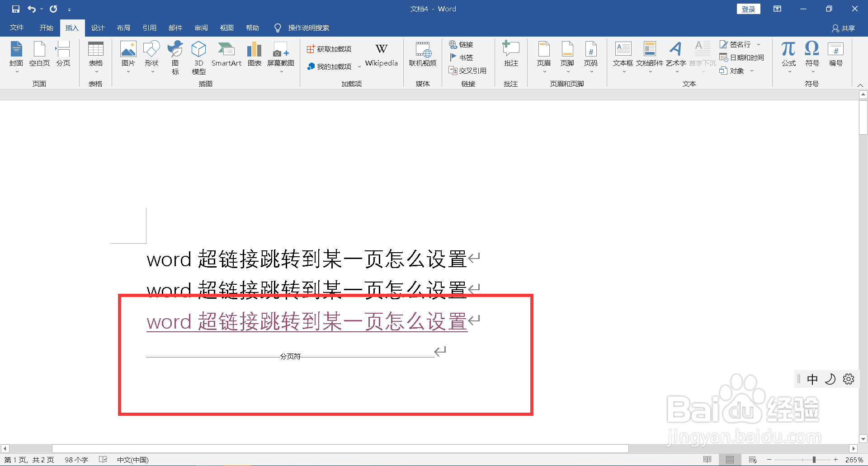The height and width of the screenshot is (466, 868).
Task: Open the Help (帮助) tab
Action: [253, 28]
